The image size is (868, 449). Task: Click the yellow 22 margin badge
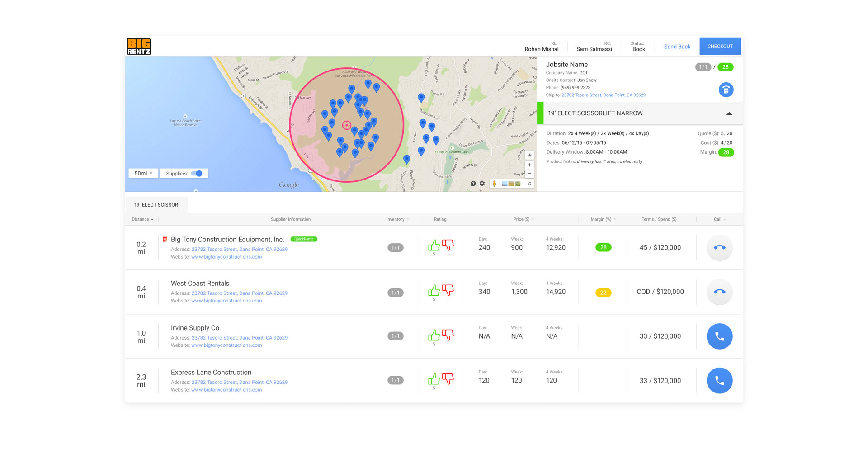point(604,293)
